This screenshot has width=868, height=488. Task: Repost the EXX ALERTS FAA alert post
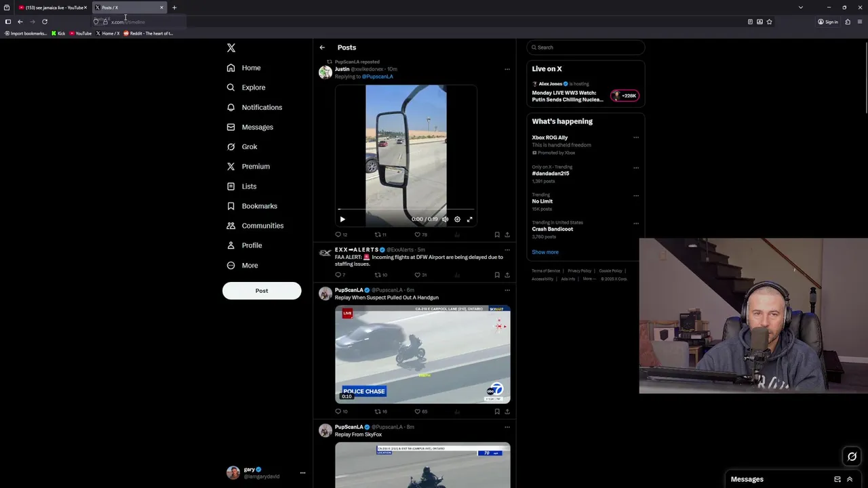(x=380, y=274)
